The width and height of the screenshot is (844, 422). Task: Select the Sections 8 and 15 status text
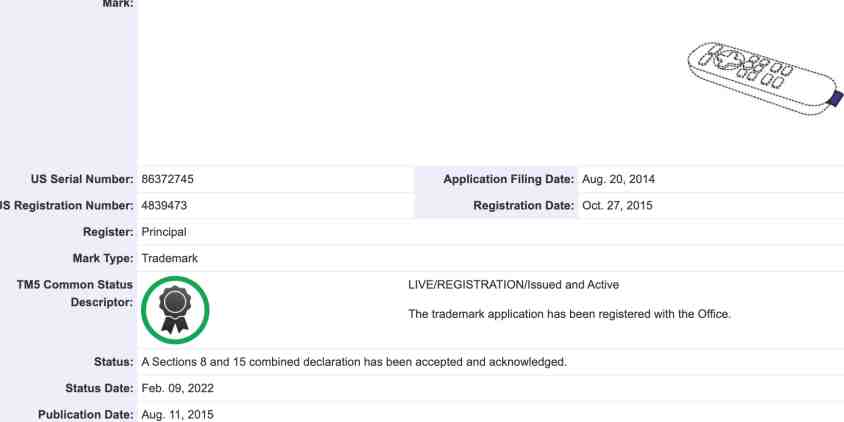click(354, 362)
